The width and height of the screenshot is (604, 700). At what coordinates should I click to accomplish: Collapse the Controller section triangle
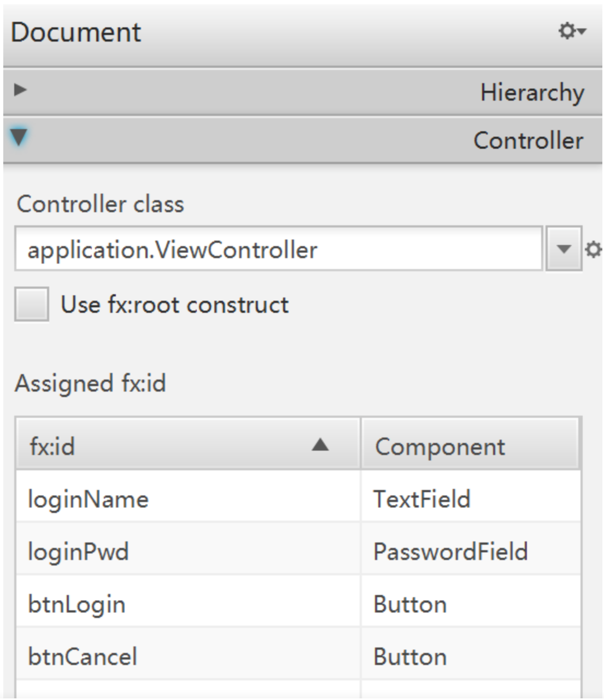tap(19, 137)
